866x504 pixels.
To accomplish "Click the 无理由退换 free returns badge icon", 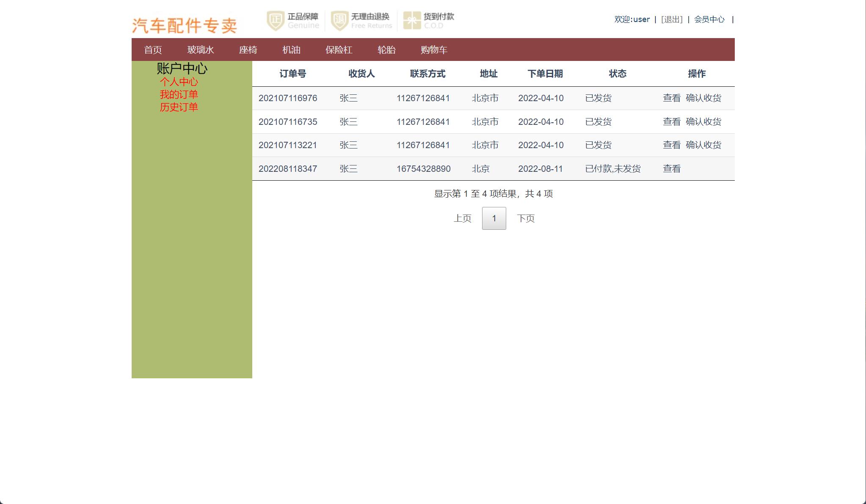I will [339, 19].
